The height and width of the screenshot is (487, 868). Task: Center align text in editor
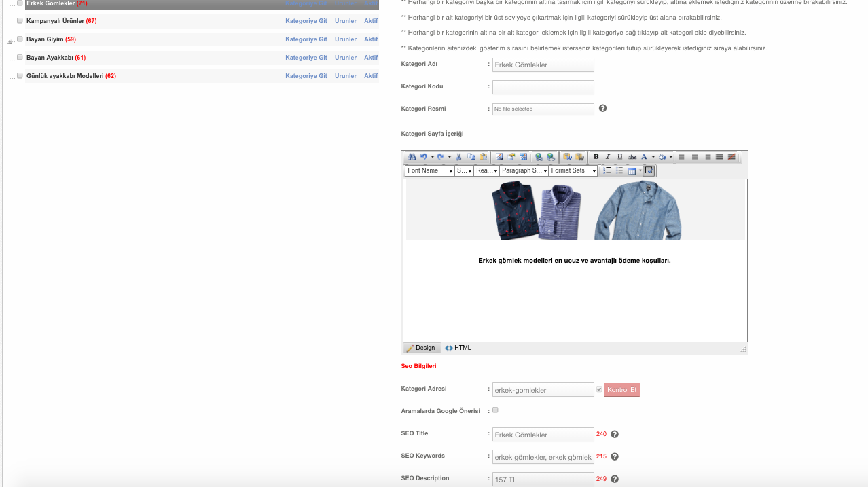point(695,157)
